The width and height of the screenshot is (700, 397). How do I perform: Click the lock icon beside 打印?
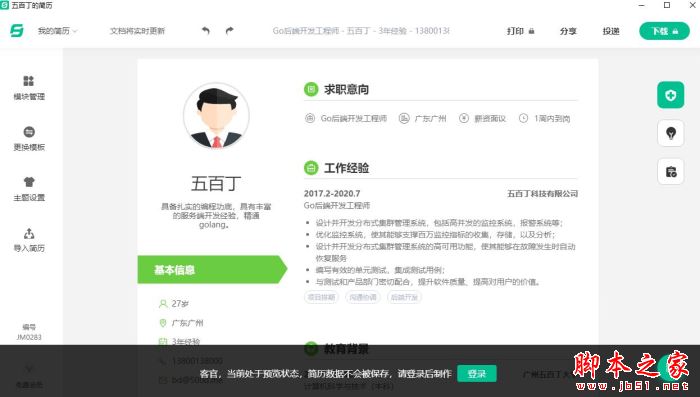point(531,31)
